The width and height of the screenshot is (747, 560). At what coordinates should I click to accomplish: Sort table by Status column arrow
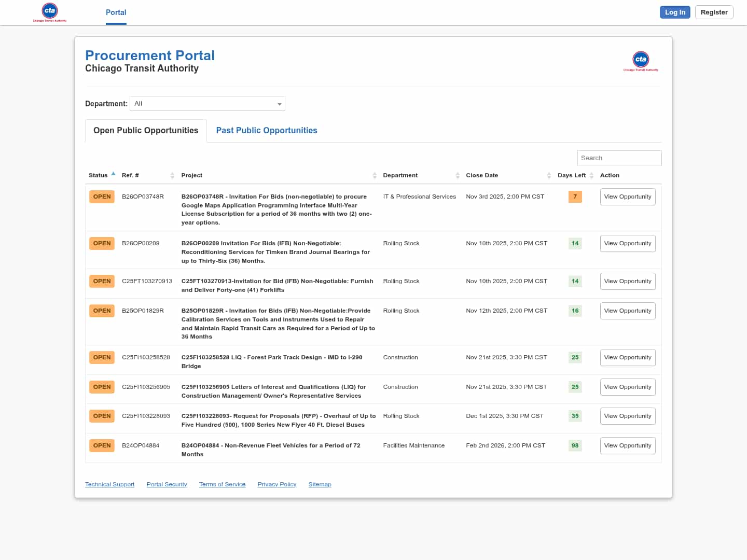click(113, 174)
